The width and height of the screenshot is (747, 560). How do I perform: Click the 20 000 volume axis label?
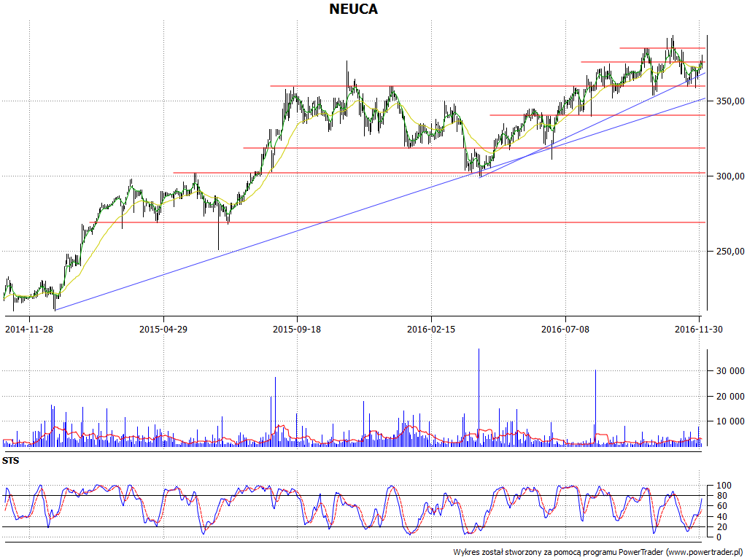point(729,396)
